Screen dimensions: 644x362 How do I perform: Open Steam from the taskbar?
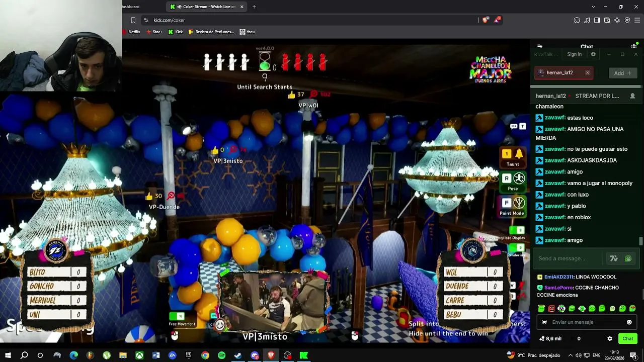click(x=238, y=355)
